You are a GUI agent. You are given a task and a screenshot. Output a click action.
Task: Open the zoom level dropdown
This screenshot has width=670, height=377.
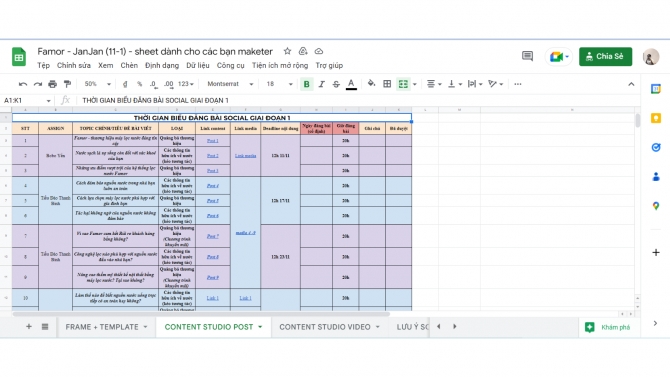[97, 84]
